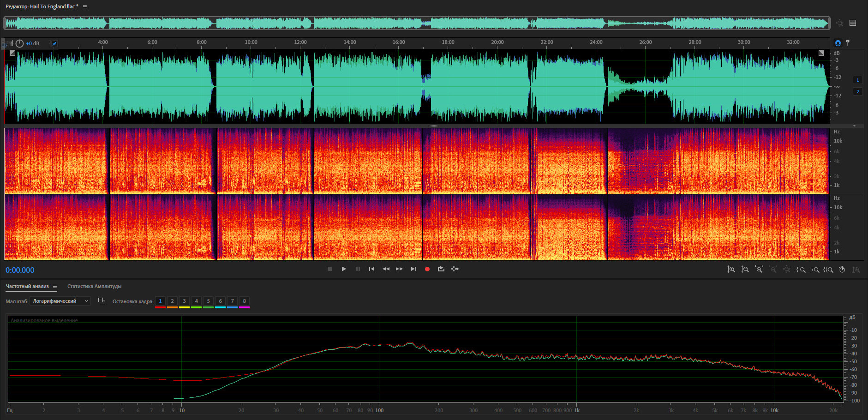Click Zoom In at In Point icon
Image resolution: width=868 pixels, height=420 pixels.
[x=801, y=270]
